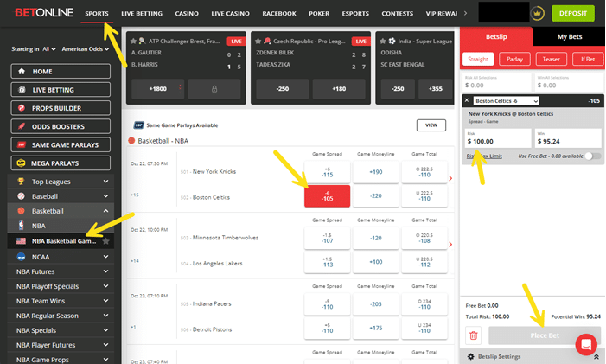The height and width of the screenshot is (364, 606).
Task: Expand the Baseball sidebar section
Action: click(61, 196)
